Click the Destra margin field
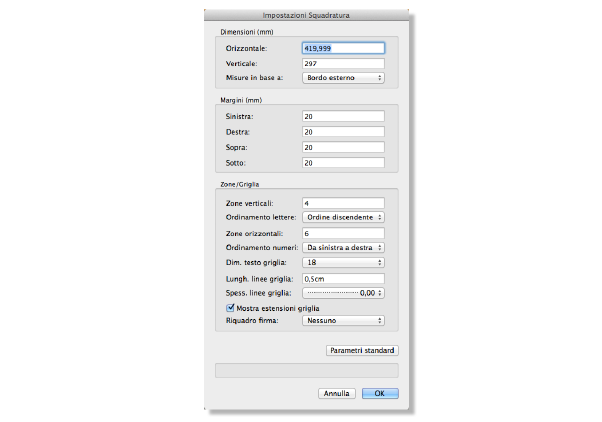Screen dimensions: 602x422 click(343, 132)
